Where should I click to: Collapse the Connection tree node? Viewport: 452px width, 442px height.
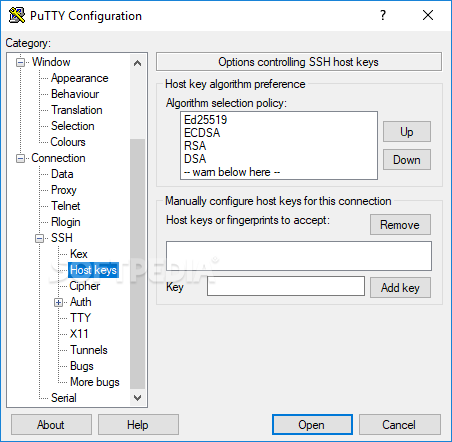[21, 158]
